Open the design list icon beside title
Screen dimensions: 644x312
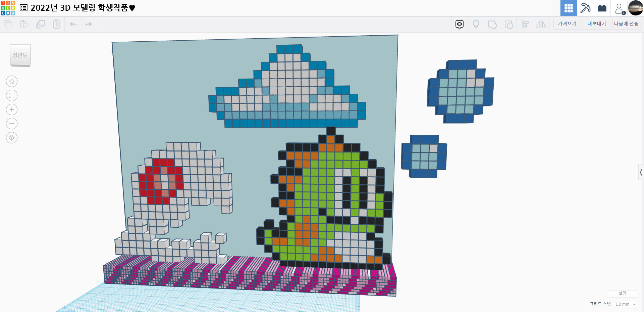(23, 8)
